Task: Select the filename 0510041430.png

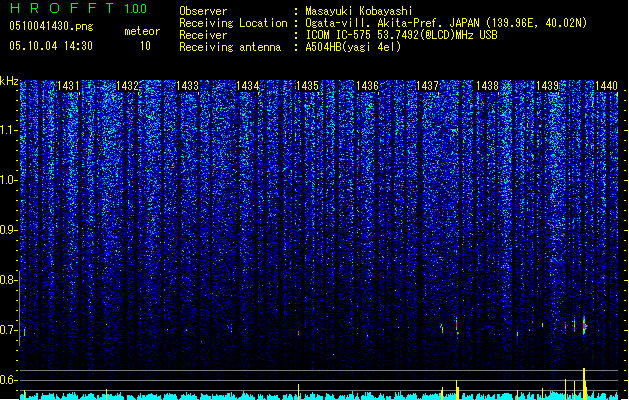Action: click(51, 26)
